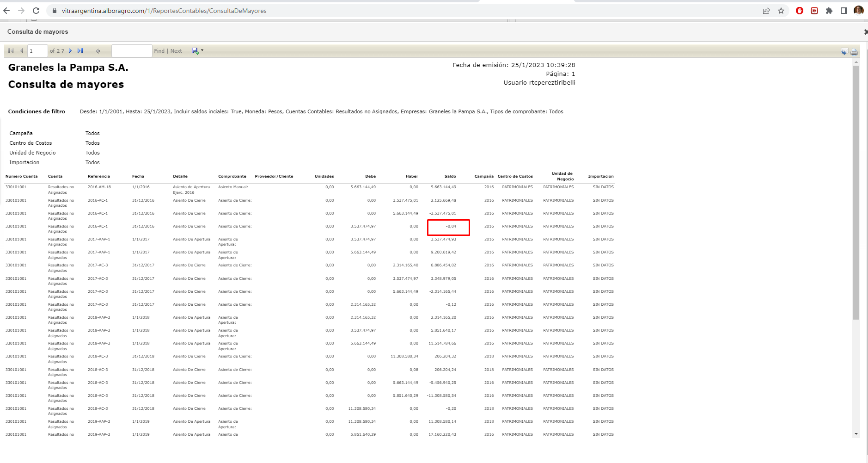Open the browser profile avatar
The image size is (868, 463).
coord(859,10)
